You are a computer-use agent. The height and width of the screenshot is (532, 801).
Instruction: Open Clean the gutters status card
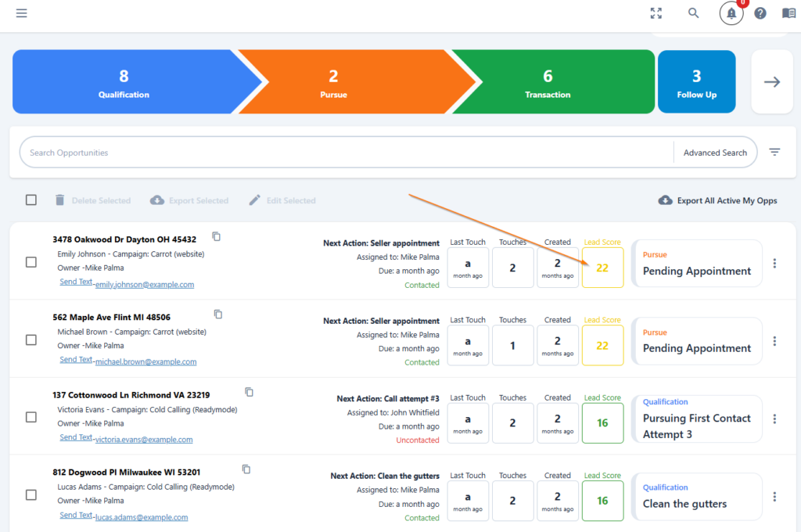697,497
